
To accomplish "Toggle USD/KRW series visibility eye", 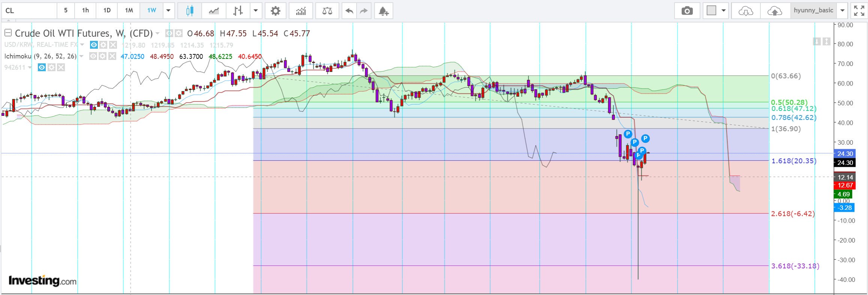I will [94, 45].
